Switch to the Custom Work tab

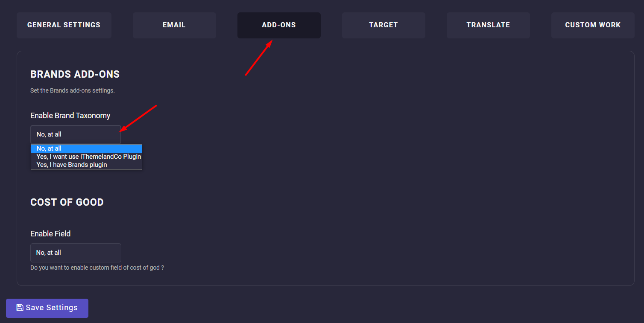(593, 25)
